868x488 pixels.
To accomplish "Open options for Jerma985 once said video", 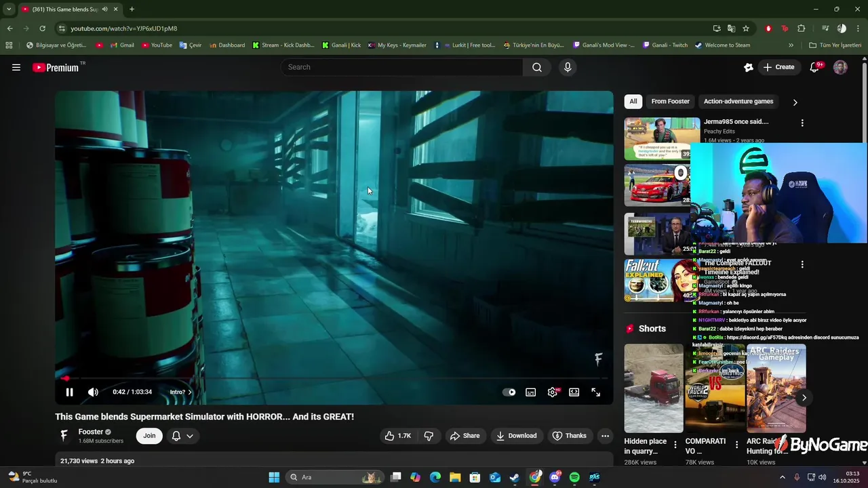I will 802,123.
